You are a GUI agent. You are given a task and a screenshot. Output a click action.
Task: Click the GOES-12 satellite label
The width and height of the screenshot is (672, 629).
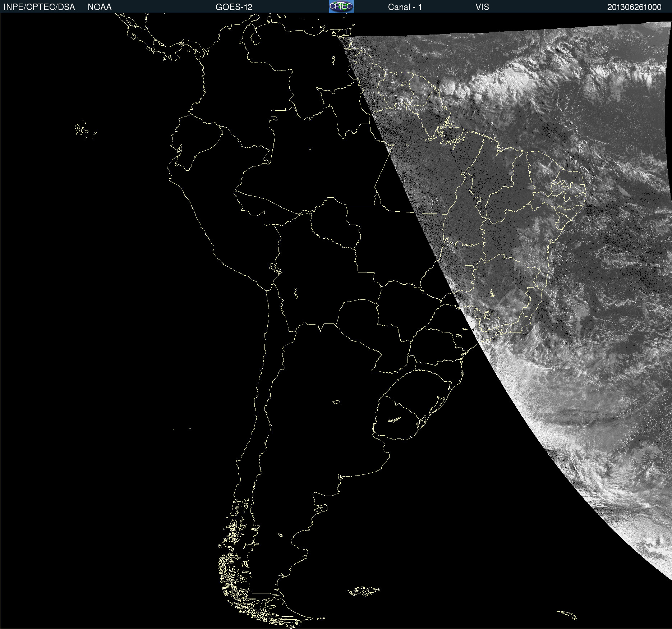234,7
